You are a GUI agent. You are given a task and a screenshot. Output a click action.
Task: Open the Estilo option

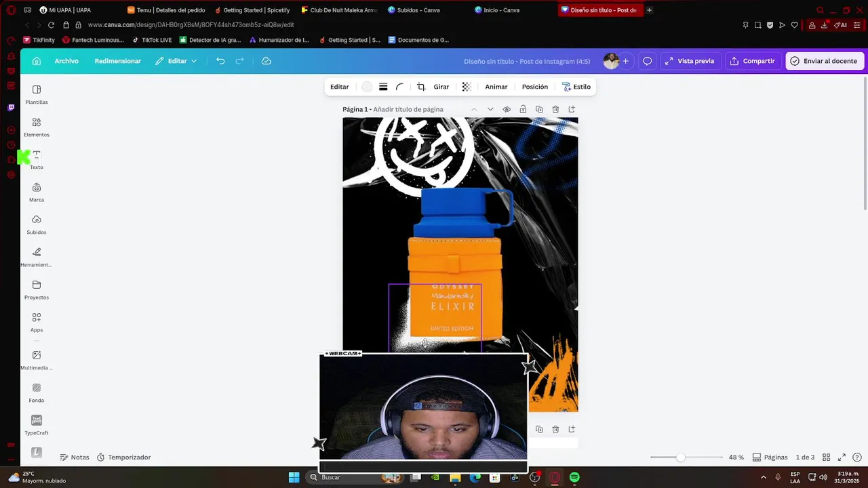tap(576, 87)
